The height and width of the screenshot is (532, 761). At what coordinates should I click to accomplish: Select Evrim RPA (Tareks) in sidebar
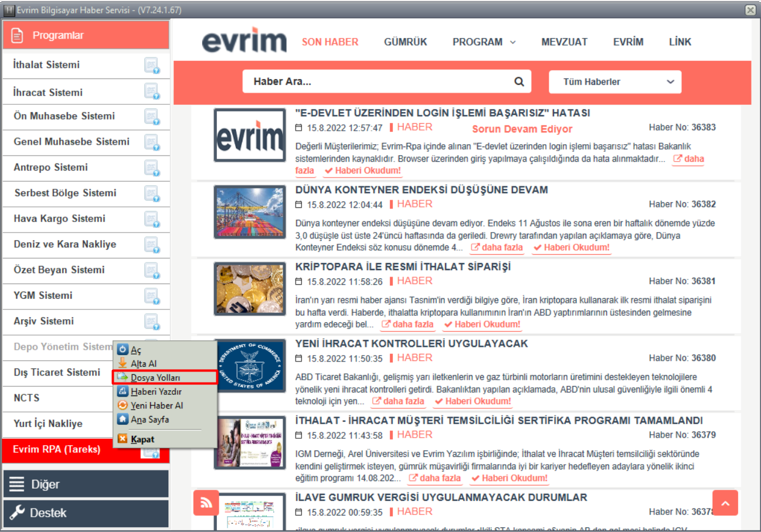click(56, 449)
